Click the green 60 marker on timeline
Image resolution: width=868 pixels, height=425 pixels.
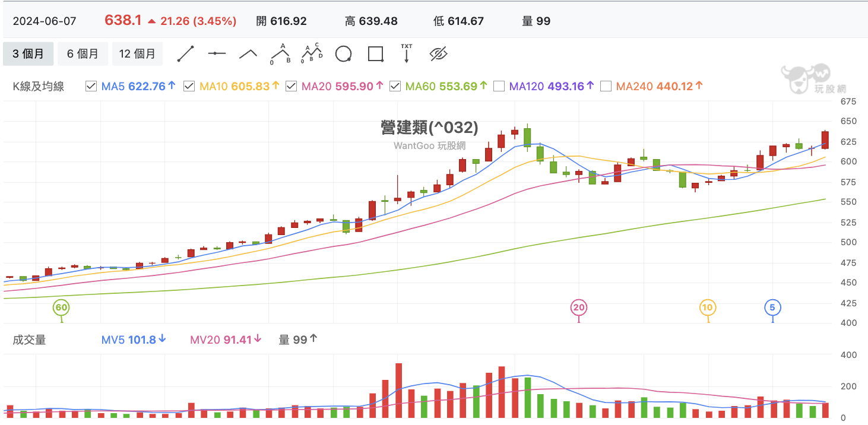click(x=61, y=307)
